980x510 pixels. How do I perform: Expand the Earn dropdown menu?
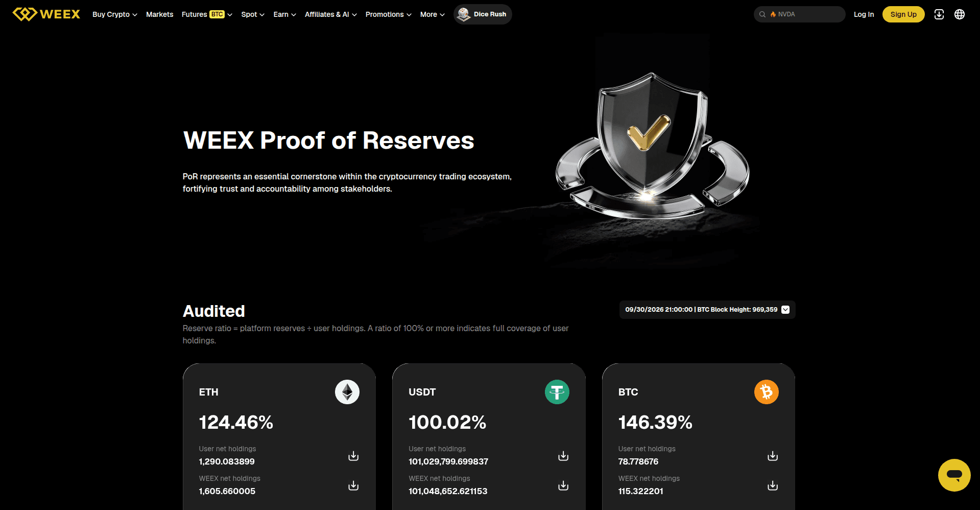tap(285, 14)
